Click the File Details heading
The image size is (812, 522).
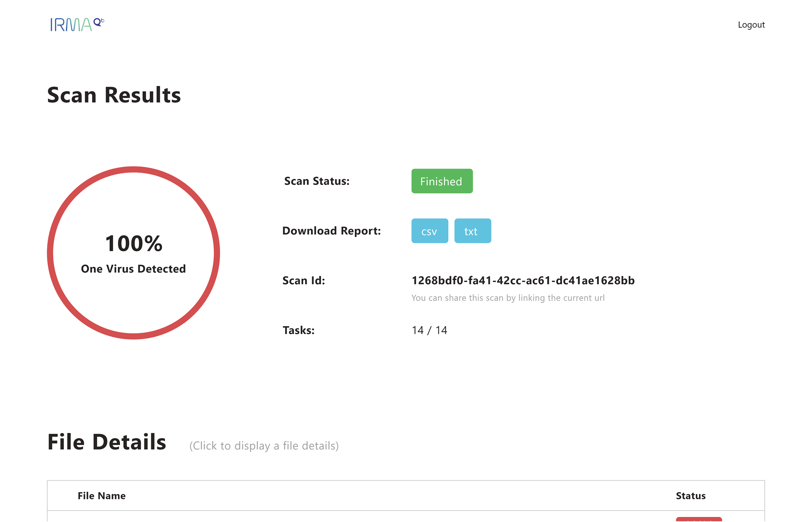point(107,442)
